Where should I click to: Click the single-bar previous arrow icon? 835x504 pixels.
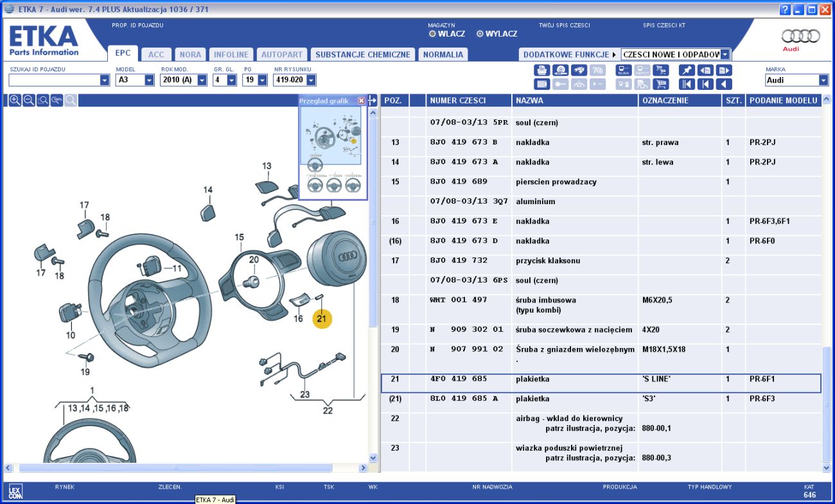(x=705, y=84)
